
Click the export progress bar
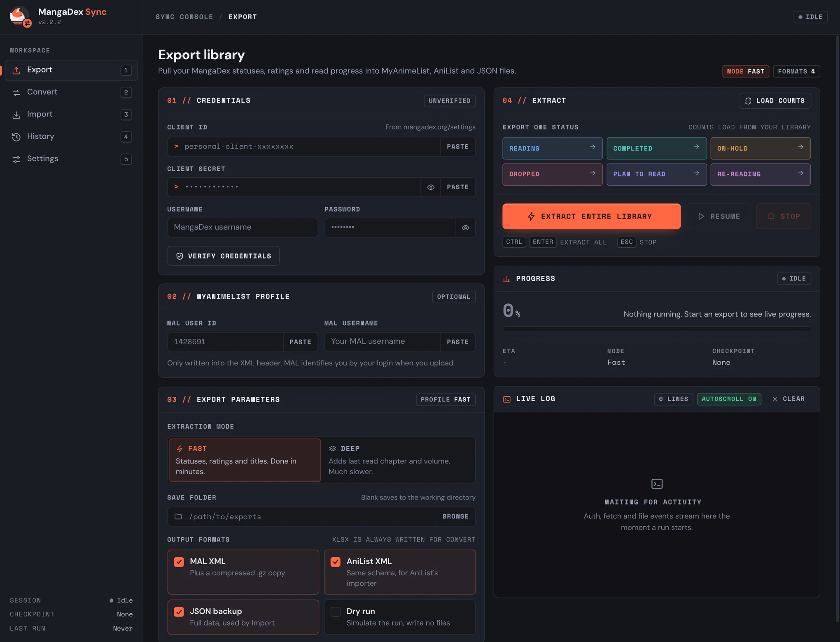(x=656, y=329)
